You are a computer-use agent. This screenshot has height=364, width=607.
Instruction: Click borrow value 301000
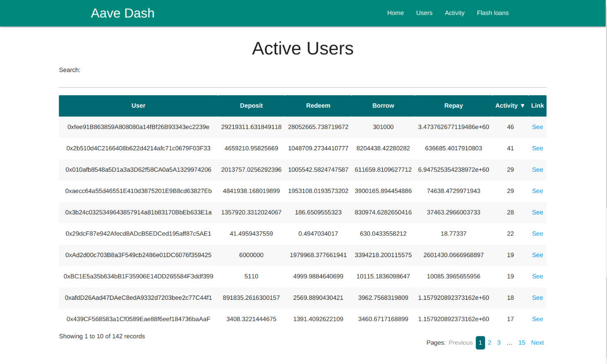[x=383, y=127]
